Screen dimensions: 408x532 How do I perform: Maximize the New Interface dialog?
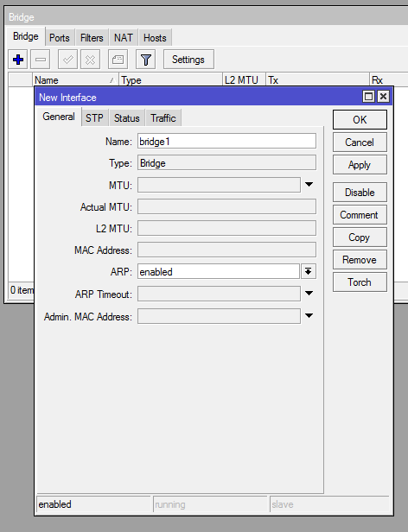pyautogui.click(x=368, y=97)
